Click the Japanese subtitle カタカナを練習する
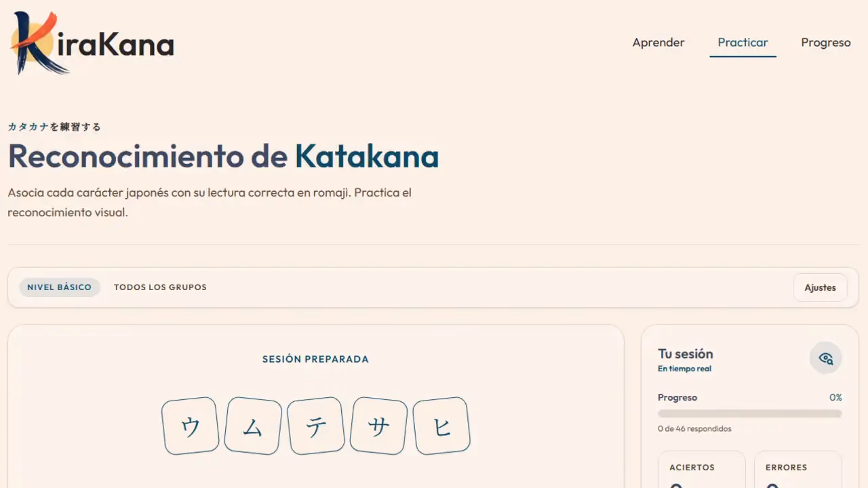The width and height of the screenshot is (868, 488). click(54, 127)
